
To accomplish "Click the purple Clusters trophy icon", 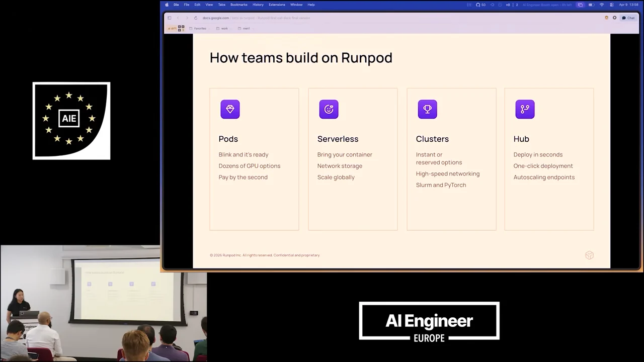I will (427, 109).
